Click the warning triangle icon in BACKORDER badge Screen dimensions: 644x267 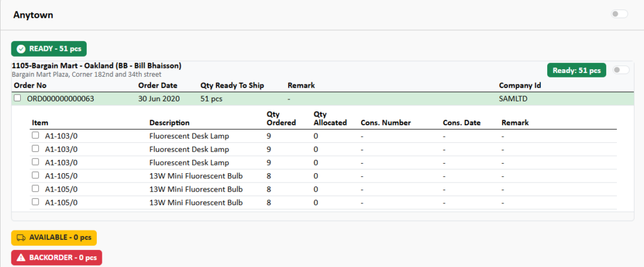21,258
